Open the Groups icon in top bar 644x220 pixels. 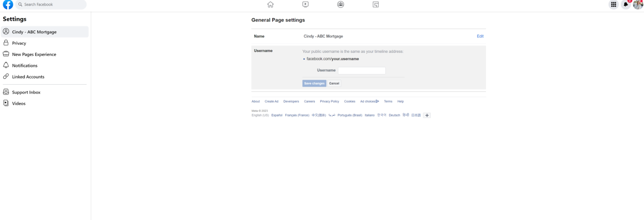coord(341,4)
